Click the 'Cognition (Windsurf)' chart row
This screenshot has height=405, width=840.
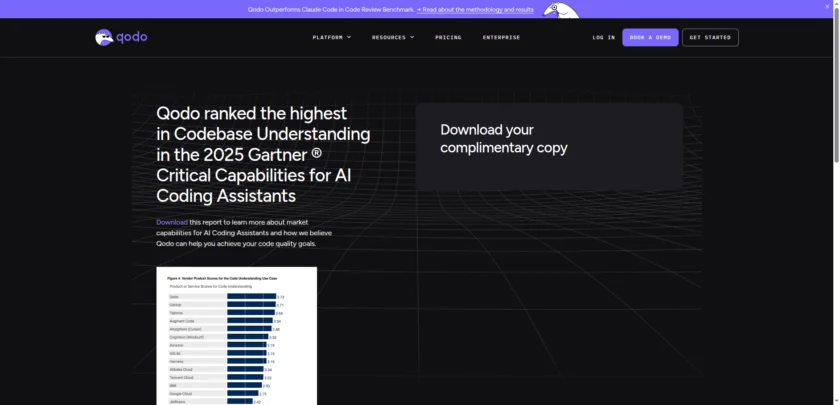(223, 337)
